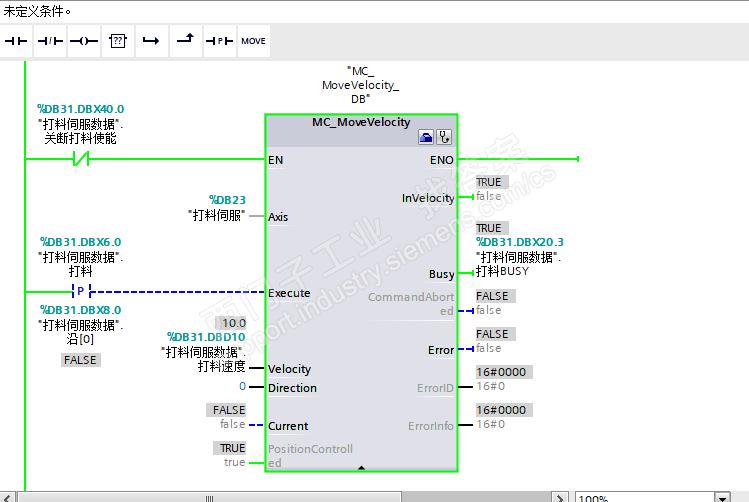Select the PositionControlled true operand

(235, 462)
